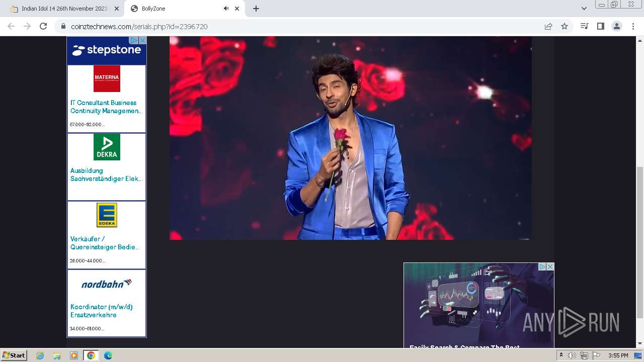The height and width of the screenshot is (362, 644).
Task: View site information lock icon
Action: [x=63, y=26]
